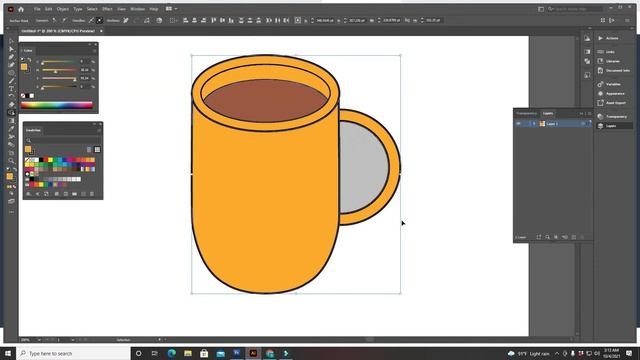Image resolution: width=640 pixels, height=360 pixels.
Task: Swap fill and stroke in Color panel
Action: pyautogui.click(x=29, y=60)
